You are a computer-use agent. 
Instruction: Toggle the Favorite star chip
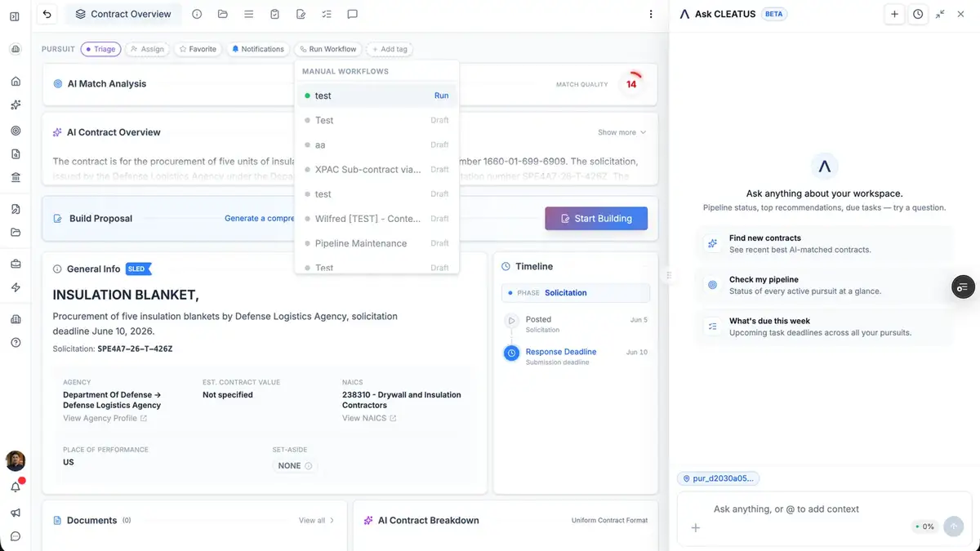[x=198, y=49]
